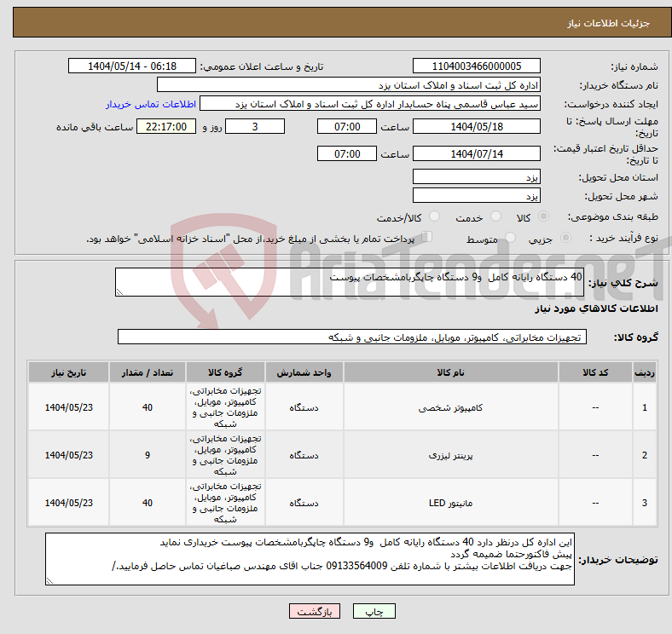Screen dimensions: 672x634
Task: Click the quantity 40 cell for کامپیوتر شخصی
Action: (148, 407)
